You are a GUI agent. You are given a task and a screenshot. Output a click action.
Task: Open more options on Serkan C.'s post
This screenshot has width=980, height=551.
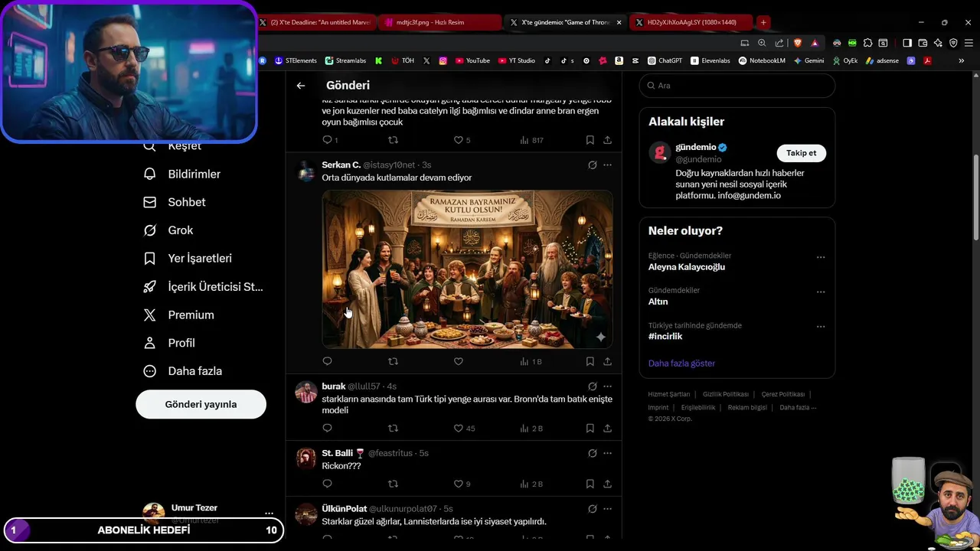(607, 165)
